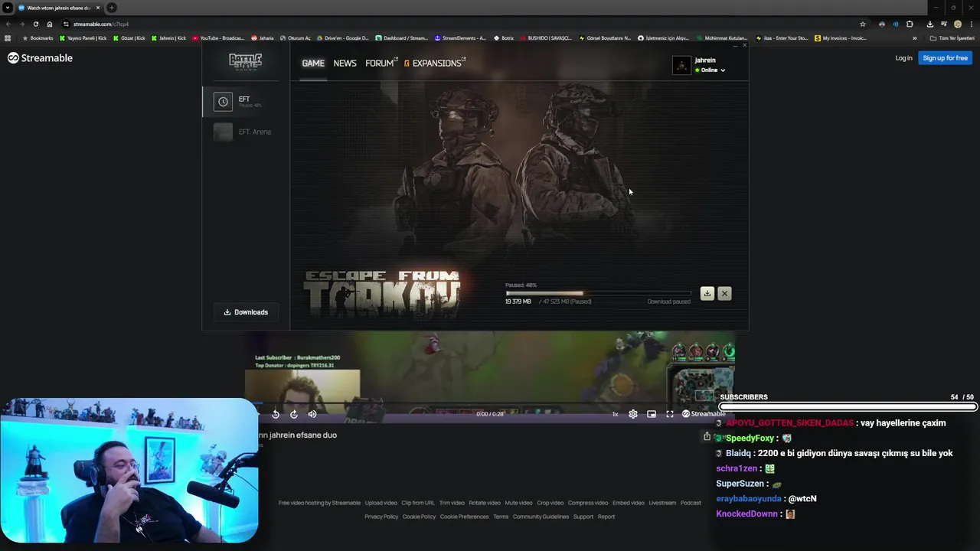Open the browser downloads icon

(929, 24)
